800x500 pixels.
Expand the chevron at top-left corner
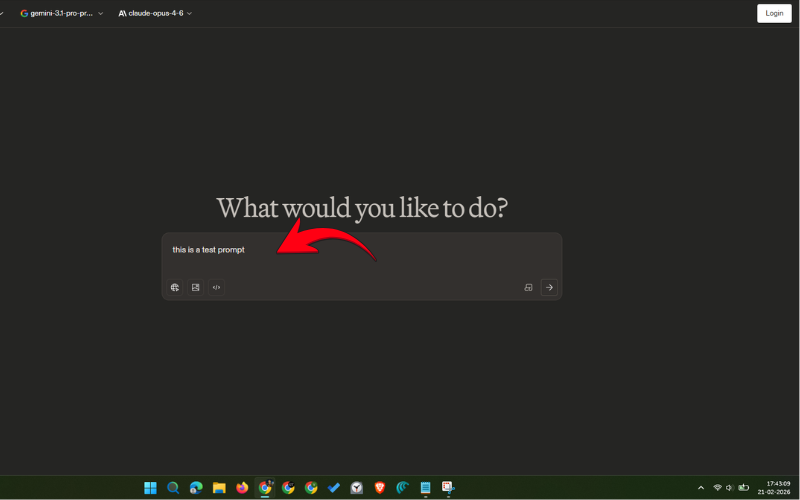click(x=3, y=14)
